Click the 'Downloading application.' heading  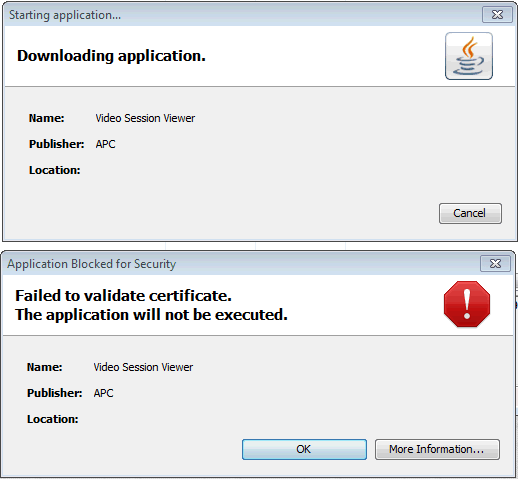(111, 56)
